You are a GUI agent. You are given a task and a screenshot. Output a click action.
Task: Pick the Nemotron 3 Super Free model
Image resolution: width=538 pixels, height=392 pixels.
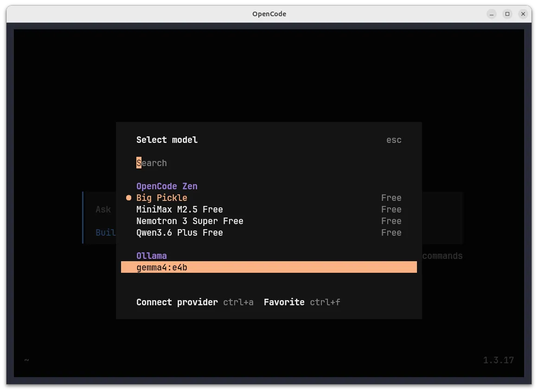click(190, 221)
